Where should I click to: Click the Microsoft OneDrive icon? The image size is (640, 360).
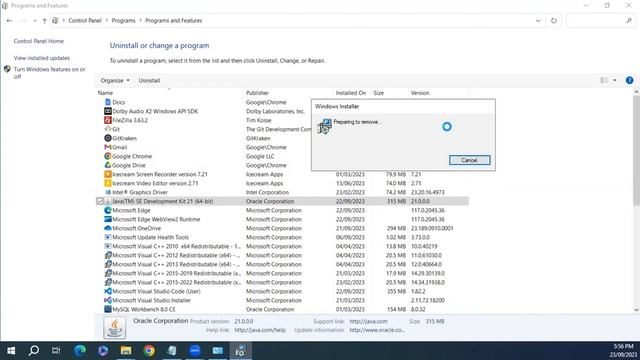pyautogui.click(x=108, y=228)
